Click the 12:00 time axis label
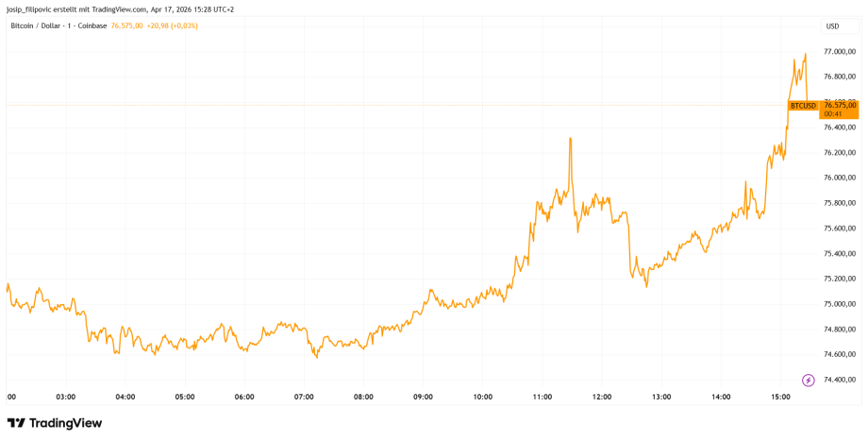Viewport: 868px width, 441px height. [602, 397]
